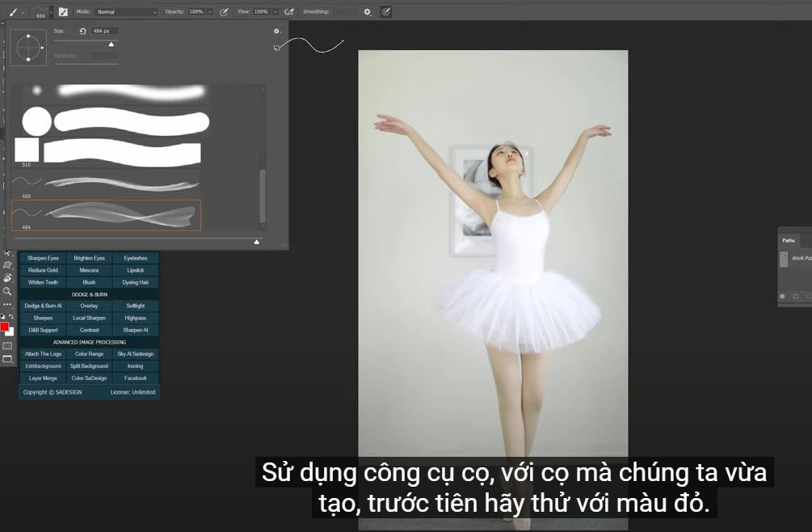Click the Brush tool icon in options bar

click(14, 12)
